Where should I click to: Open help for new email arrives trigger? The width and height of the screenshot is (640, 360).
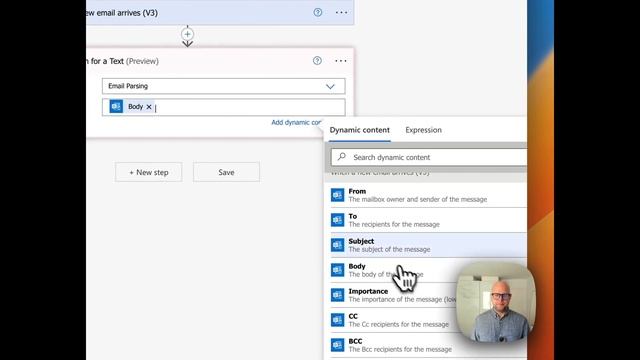click(318, 12)
